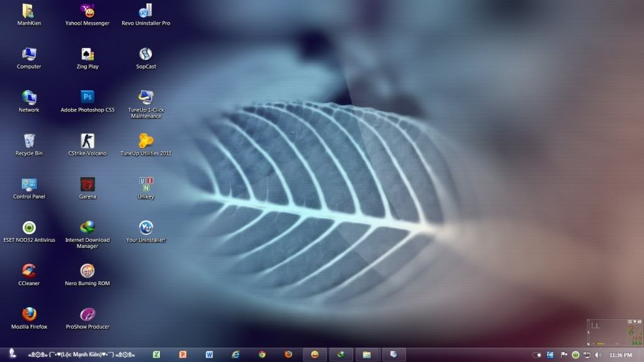The height and width of the screenshot is (362, 644).
Task: Switch to the Windows Explorer taskbar button
Action: [367, 354]
